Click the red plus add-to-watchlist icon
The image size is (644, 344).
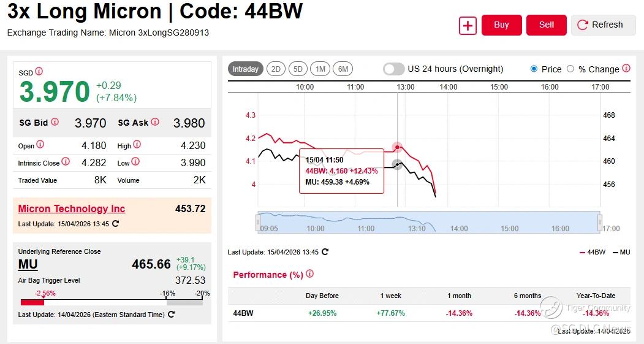pos(468,25)
